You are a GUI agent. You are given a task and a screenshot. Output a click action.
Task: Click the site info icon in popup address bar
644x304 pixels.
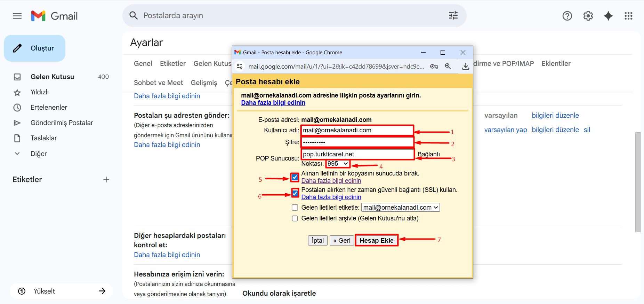pos(240,66)
